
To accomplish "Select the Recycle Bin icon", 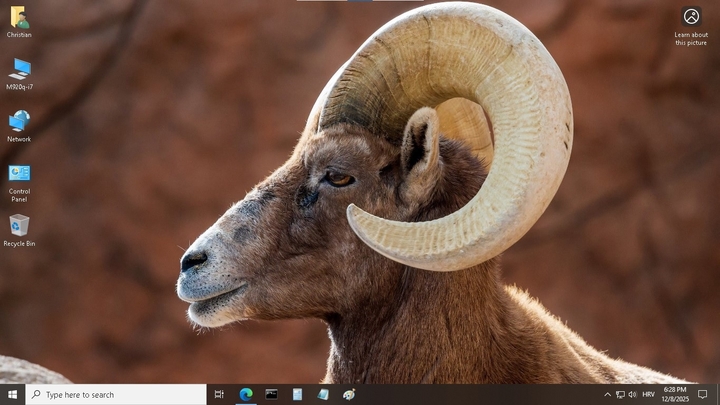I will [19, 226].
